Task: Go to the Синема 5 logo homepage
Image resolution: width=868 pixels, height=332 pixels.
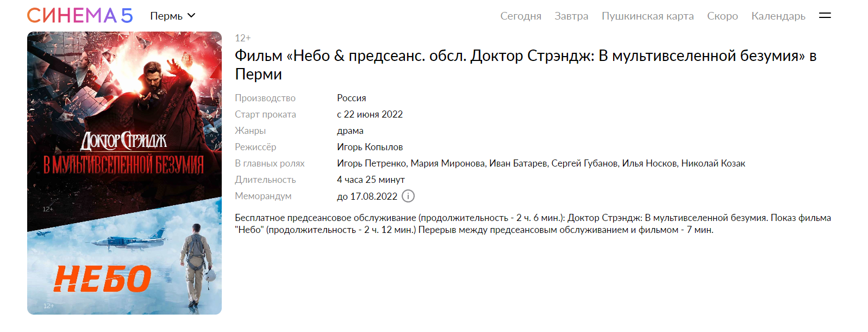Action: click(80, 16)
